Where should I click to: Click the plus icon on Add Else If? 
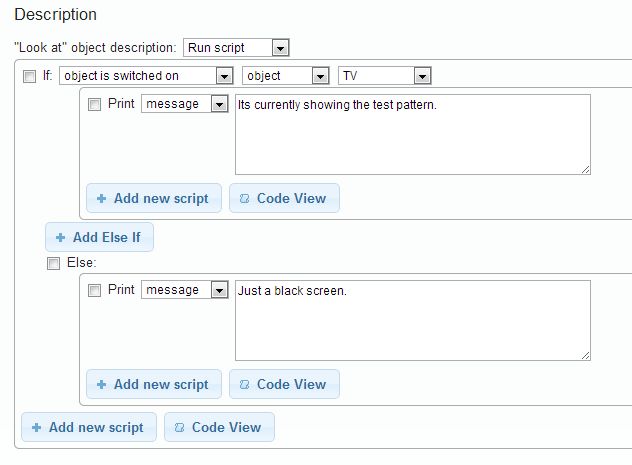[x=61, y=237]
